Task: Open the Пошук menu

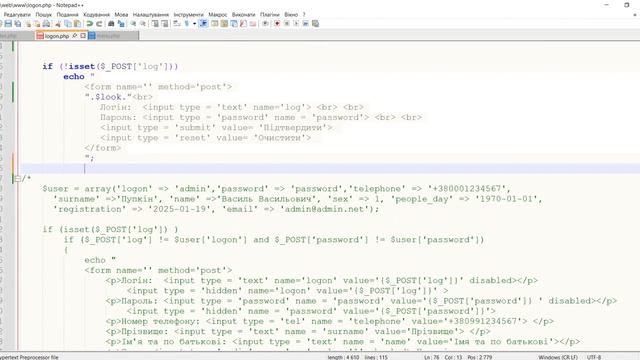Action: click(x=44, y=15)
